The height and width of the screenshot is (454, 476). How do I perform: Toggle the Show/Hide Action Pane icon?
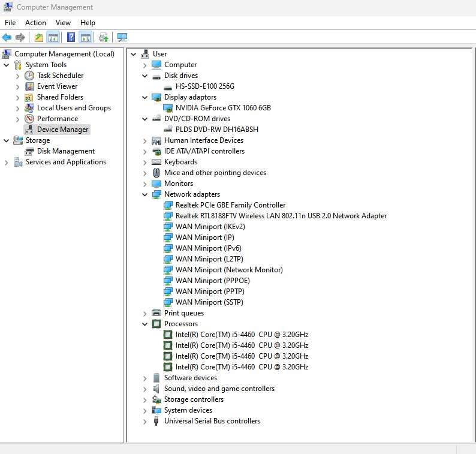pyautogui.click(x=86, y=38)
